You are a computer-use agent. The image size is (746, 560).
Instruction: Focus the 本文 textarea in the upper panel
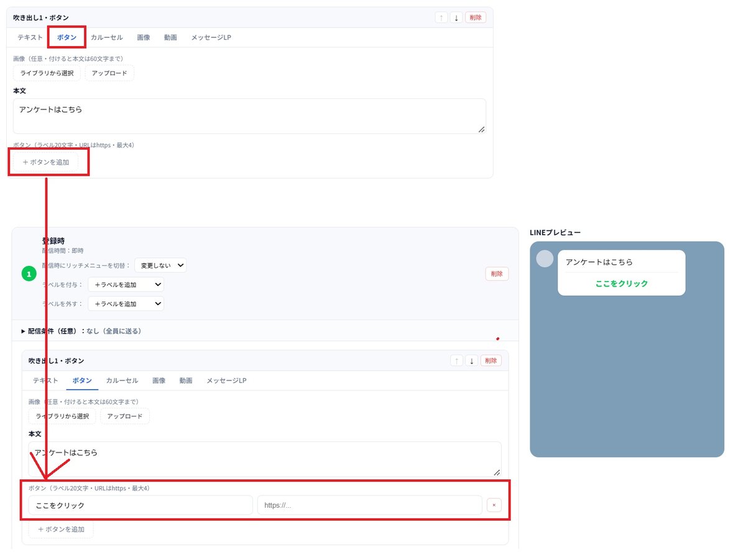click(x=249, y=116)
